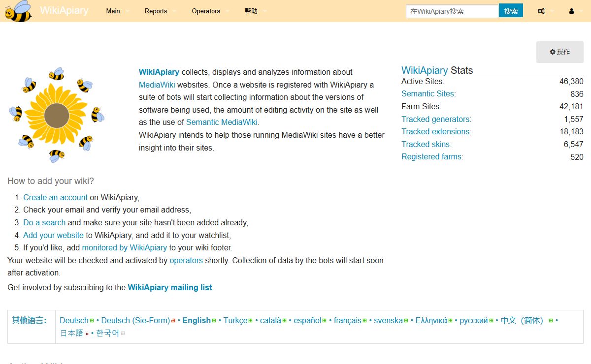
Task: Open WikiApiary link in Stats heading
Action: click(x=425, y=70)
